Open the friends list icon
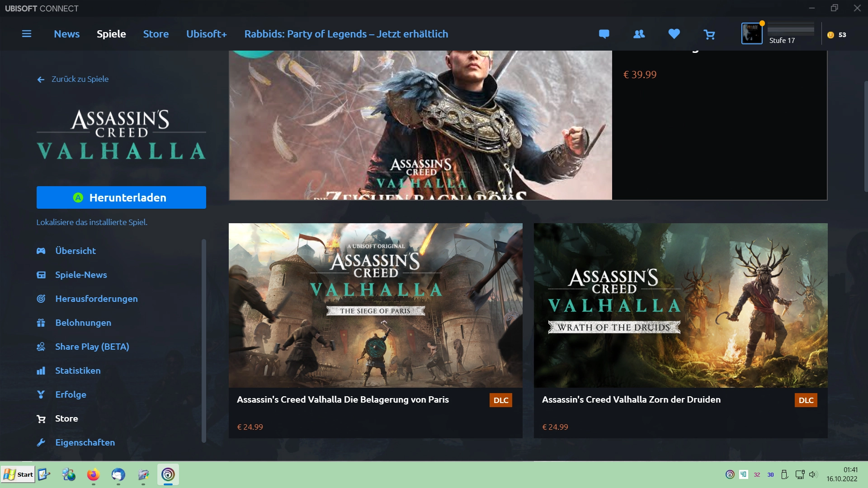Screen dimensions: 868x488 639,34
